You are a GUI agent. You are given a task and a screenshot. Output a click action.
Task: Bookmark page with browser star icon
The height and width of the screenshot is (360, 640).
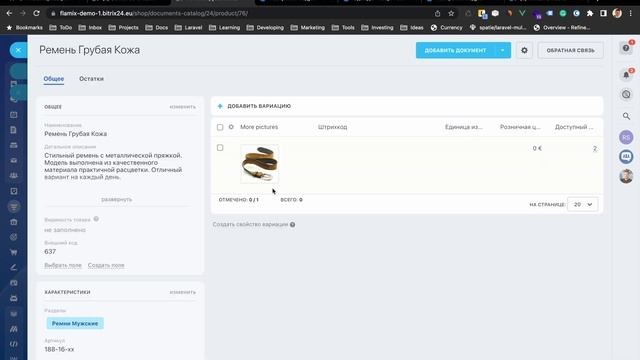tap(451, 13)
